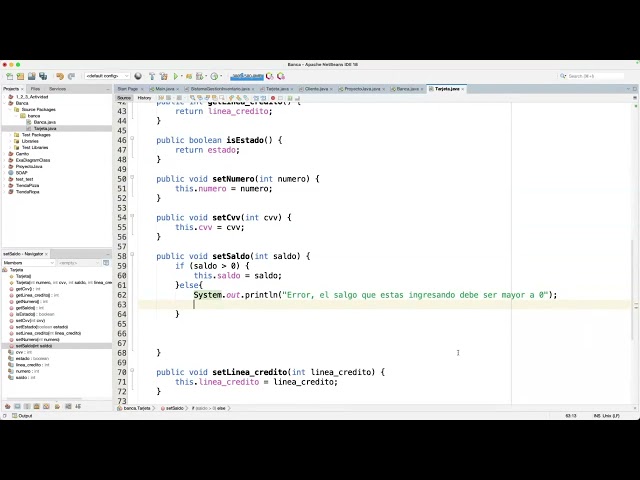Select isEstado() in Navigator
The width and height of the screenshot is (640, 480).
pos(35,314)
